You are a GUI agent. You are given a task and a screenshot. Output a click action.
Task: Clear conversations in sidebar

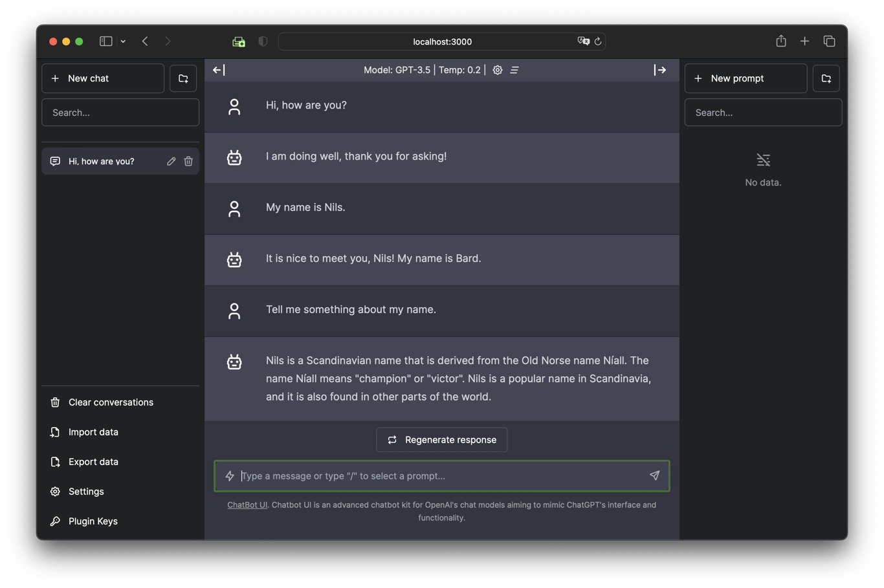[x=120, y=402]
